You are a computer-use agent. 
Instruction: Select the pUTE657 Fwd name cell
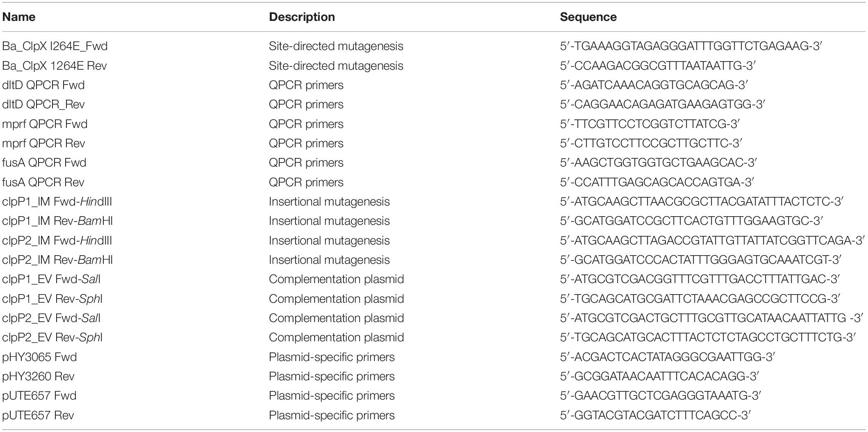[x=39, y=395]
